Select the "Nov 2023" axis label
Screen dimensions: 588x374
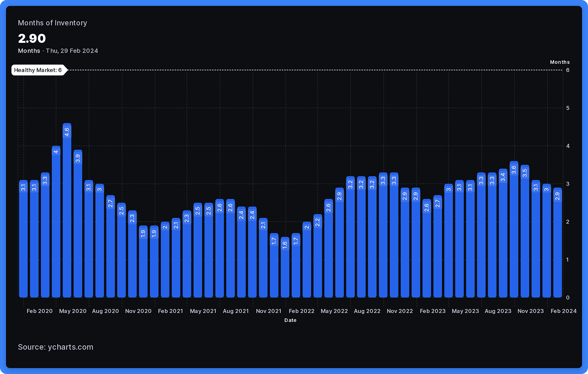531,311
